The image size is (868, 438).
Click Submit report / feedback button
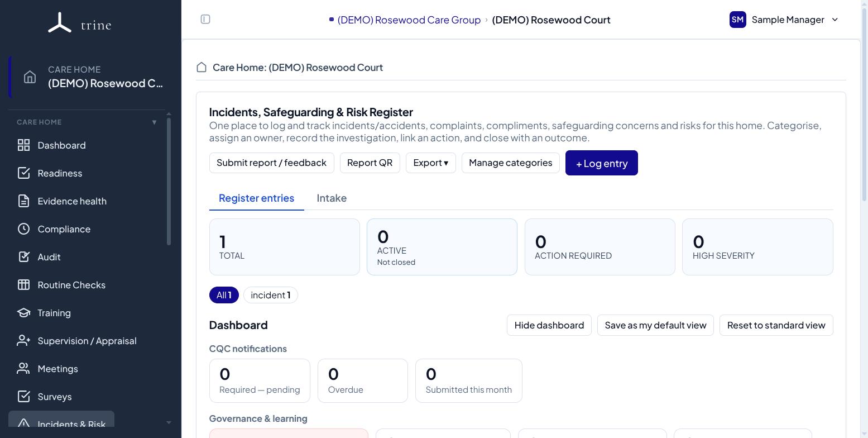coord(271,163)
